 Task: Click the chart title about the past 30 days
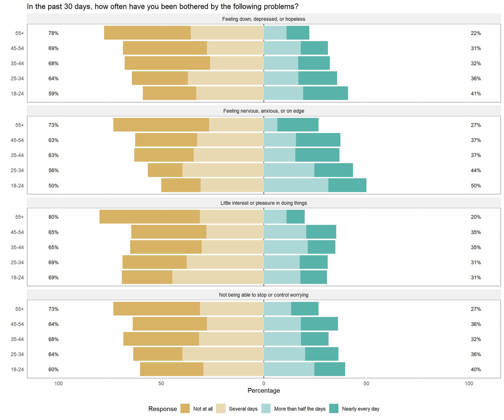(x=163, y=7)
